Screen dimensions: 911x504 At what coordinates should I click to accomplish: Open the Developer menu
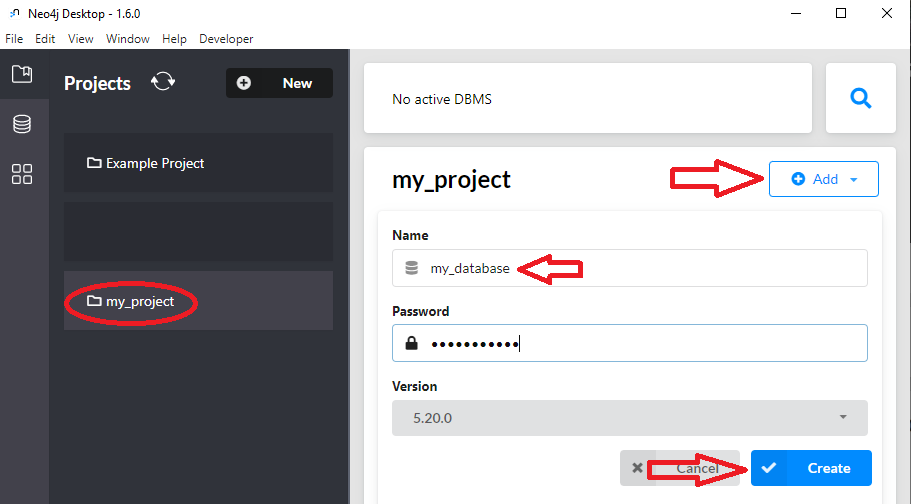tap(226, 39)
